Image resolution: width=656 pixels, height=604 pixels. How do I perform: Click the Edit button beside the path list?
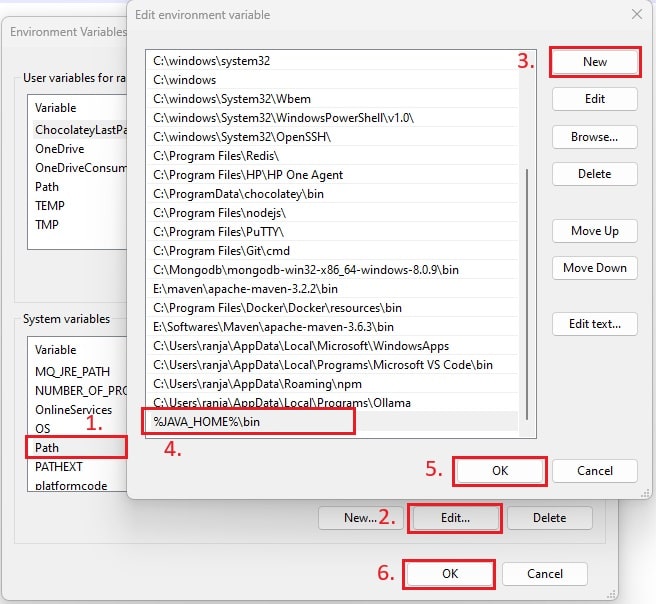pos(594,99)
